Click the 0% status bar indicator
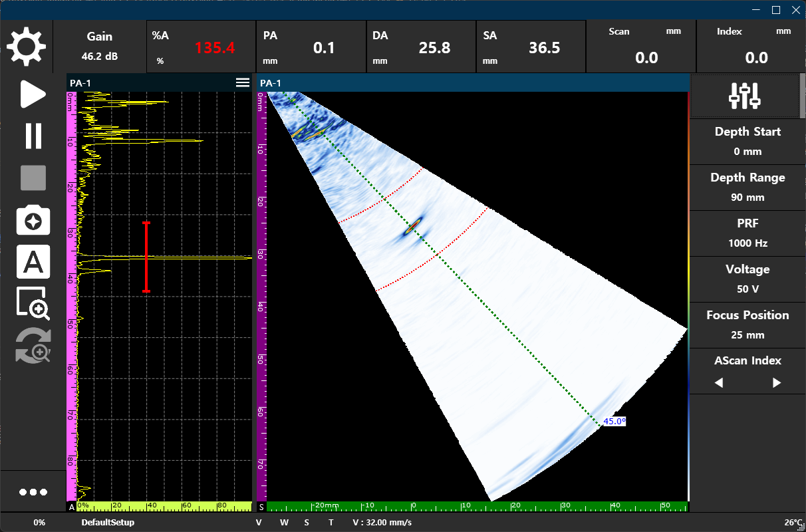 coord(39,523)
